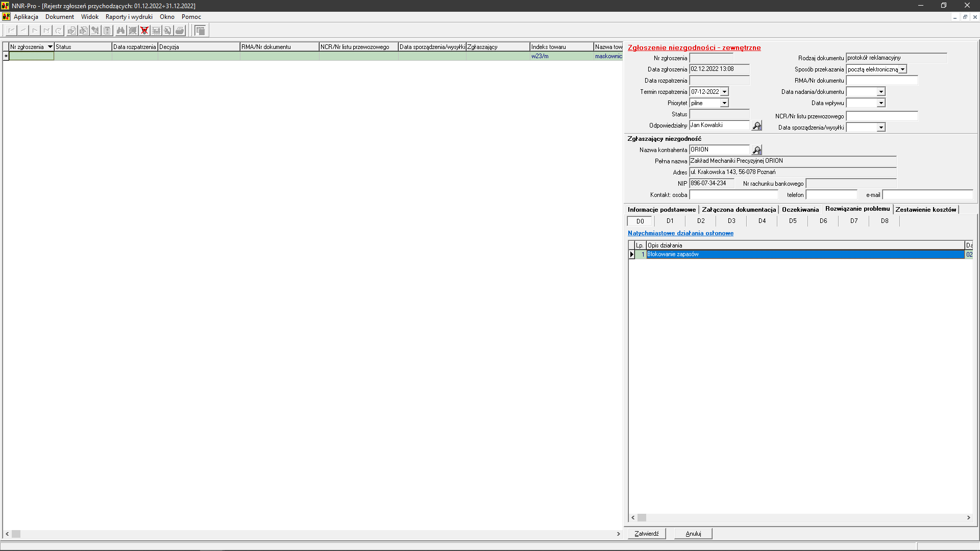Expand Data wpływu date dropdown
The height and width of the screenshot is (551, 980).
[881, 103]
